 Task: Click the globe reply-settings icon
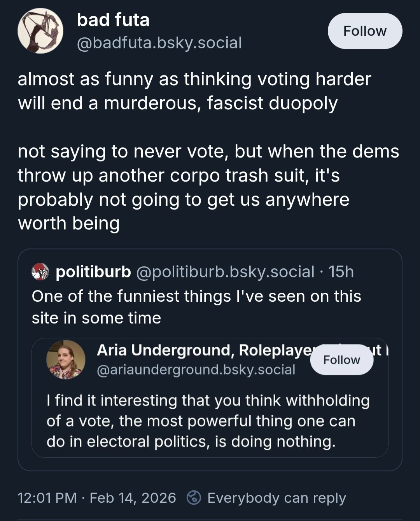(194, 498)
